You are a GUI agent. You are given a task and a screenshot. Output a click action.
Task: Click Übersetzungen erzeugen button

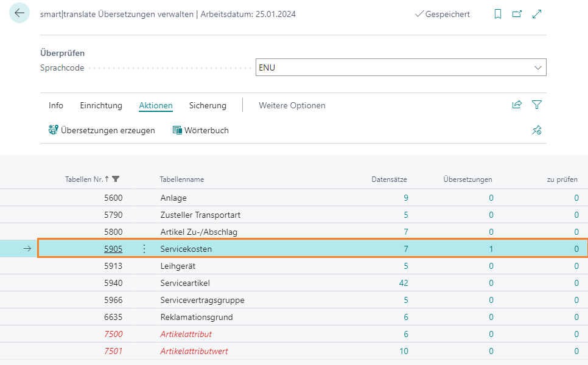[x=102, y=130]
